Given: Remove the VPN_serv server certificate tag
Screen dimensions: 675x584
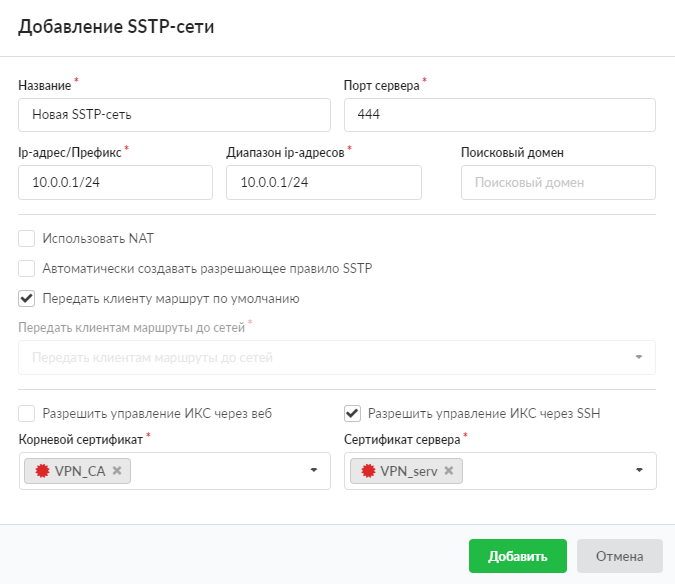Looking at the screenshot, I should (x=449, y=470).
